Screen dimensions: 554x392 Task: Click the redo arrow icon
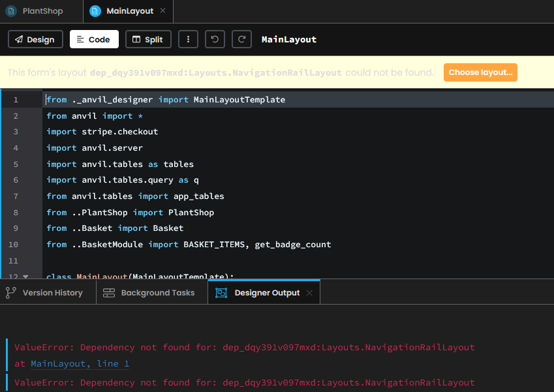241,39
